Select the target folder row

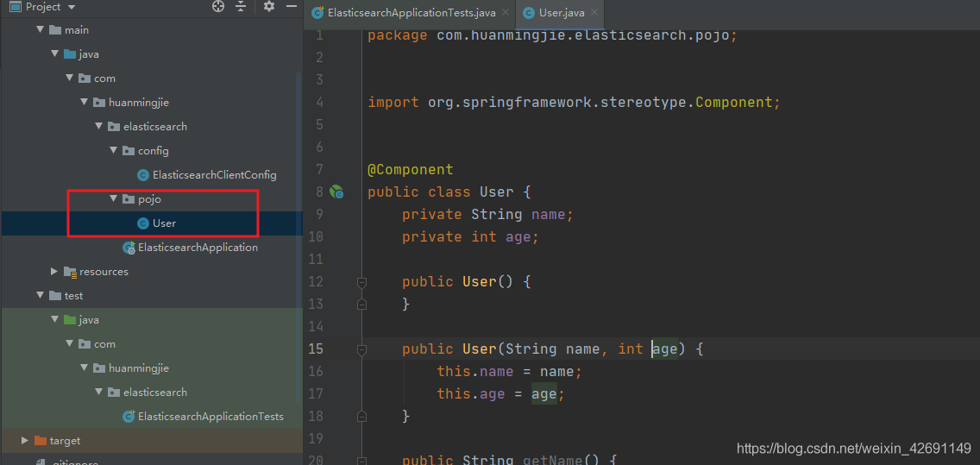pos(151,441)
